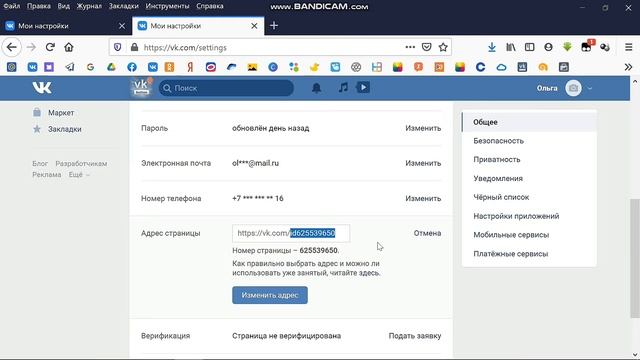Click Подать заявку for verification
640x360 pixels.
pos(415,336)
